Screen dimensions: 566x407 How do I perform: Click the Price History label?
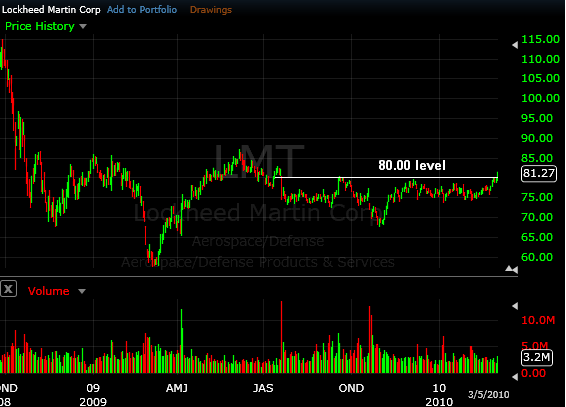click(x=40, y=26)
